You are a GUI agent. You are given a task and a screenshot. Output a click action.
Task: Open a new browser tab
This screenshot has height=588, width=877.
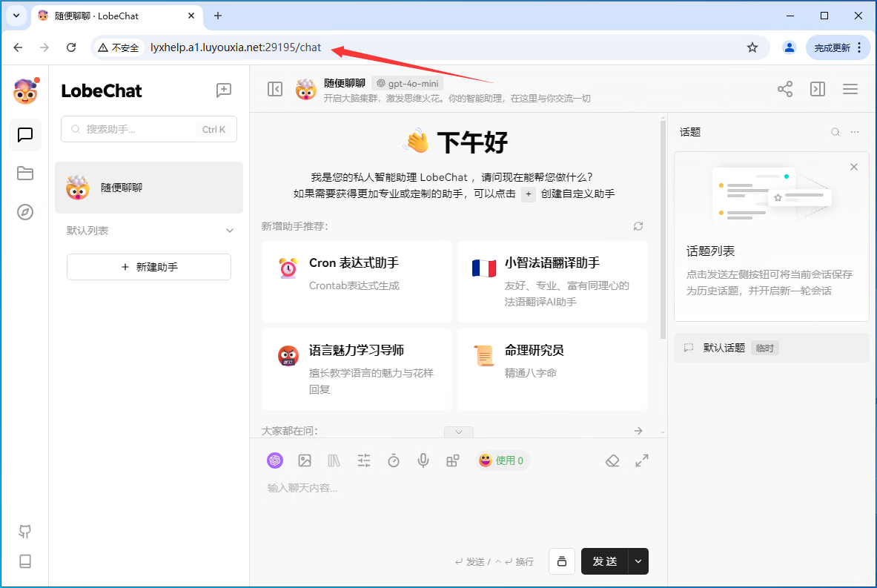click(x=218, y=16)
